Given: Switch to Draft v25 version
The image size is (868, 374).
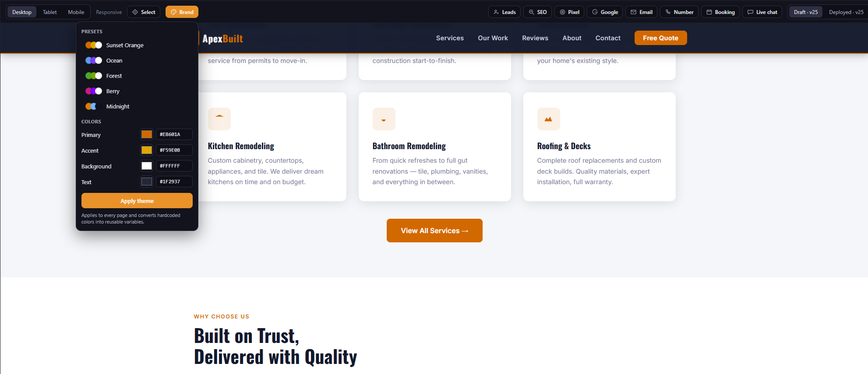Looking at the screenshot, I should point(805,12).
